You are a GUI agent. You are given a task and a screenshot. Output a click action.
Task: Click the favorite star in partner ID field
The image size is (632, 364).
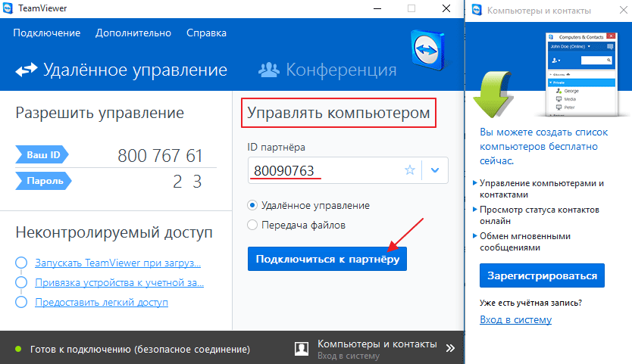click(410, 170)
